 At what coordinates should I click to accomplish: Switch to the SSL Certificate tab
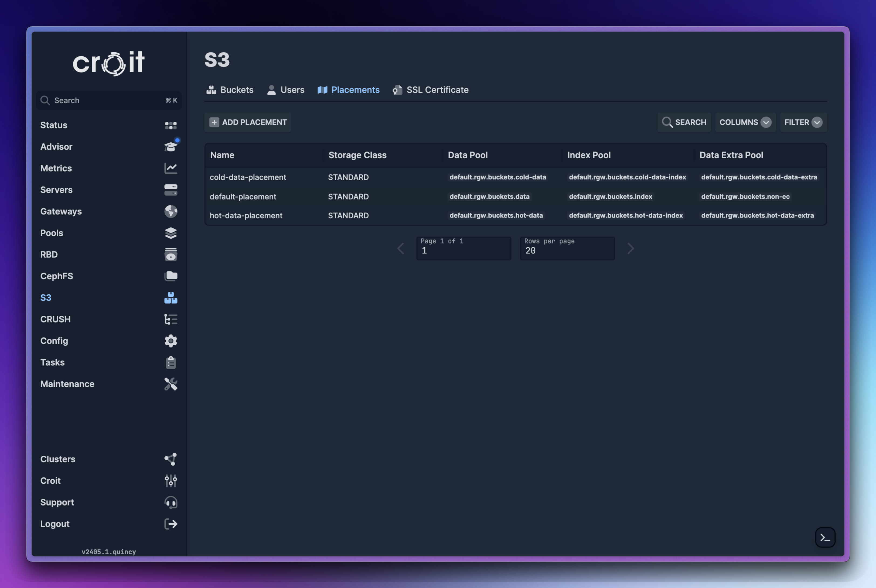[x=431, y=90]
